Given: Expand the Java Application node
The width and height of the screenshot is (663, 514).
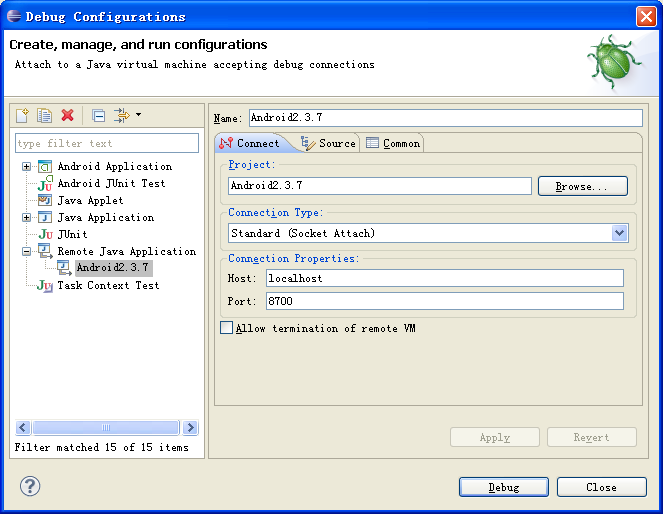Looking at the screenshot, I should click(27, 217).
